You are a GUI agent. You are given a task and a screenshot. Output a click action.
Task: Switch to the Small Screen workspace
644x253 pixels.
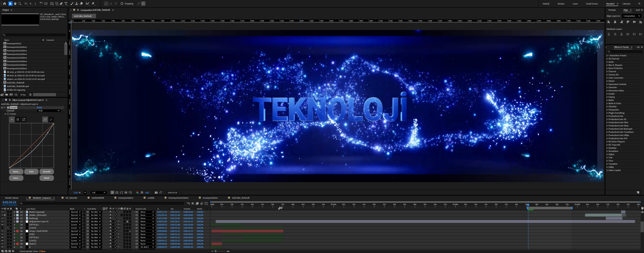592,4
